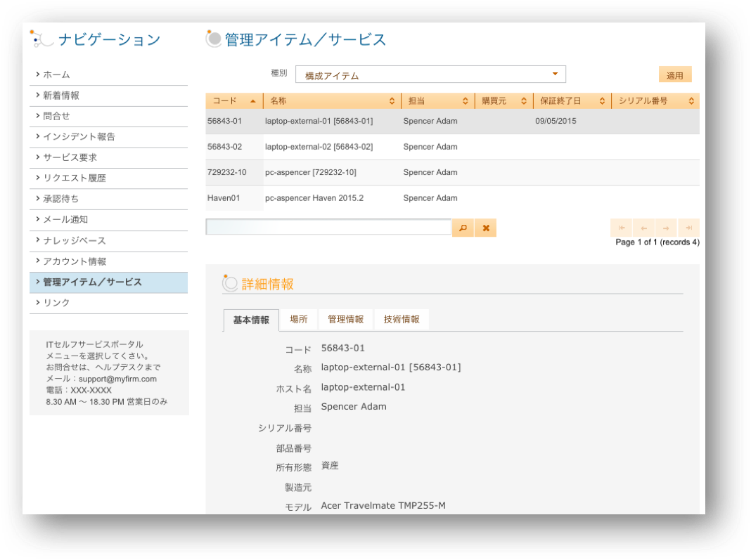This screenshot has width=751, height=560.
Task: Open the 種別 dropdown 構成アイテム
Action: 430,74
